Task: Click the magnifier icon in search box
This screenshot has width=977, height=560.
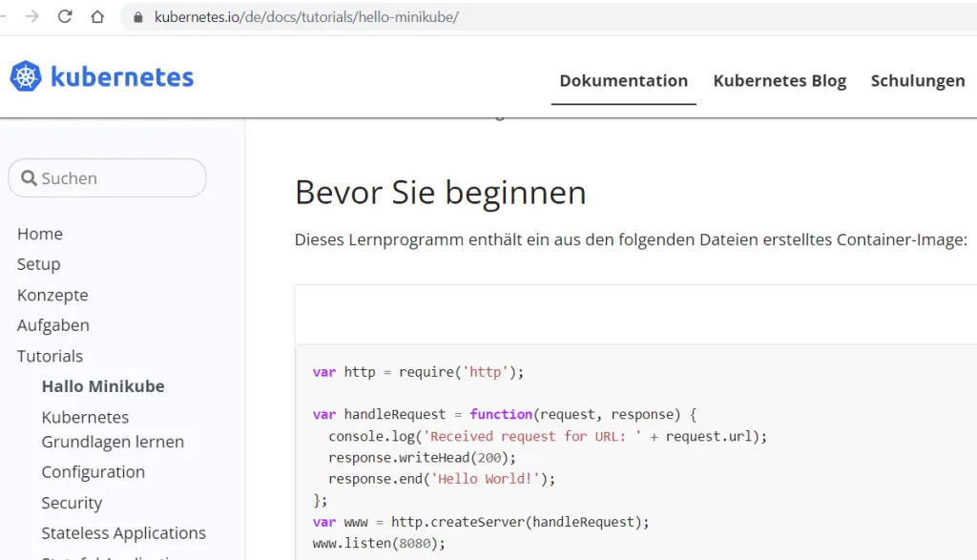Action: tap(29, 178)
